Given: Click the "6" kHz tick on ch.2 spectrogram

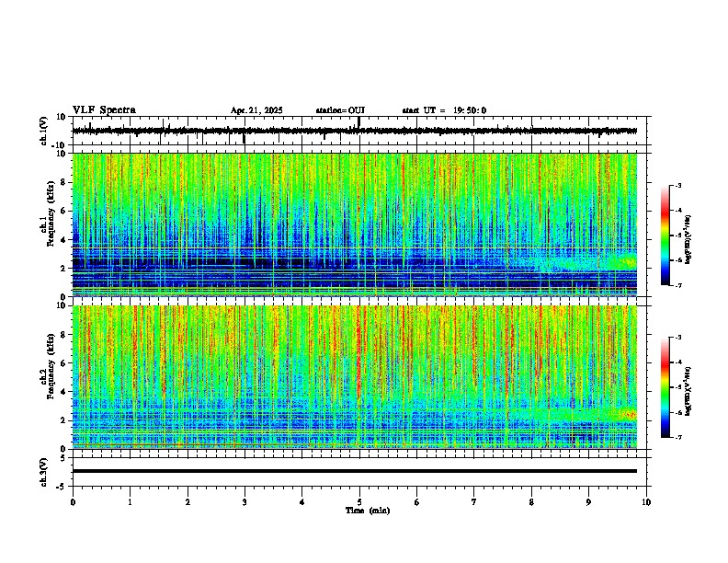Looking at the screenshot, I should (x=63, y=363).
